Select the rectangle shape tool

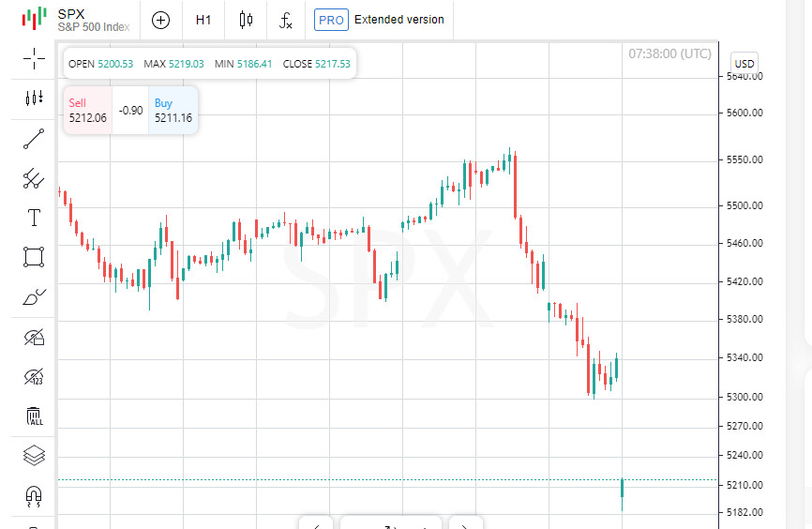click(34, 257)
